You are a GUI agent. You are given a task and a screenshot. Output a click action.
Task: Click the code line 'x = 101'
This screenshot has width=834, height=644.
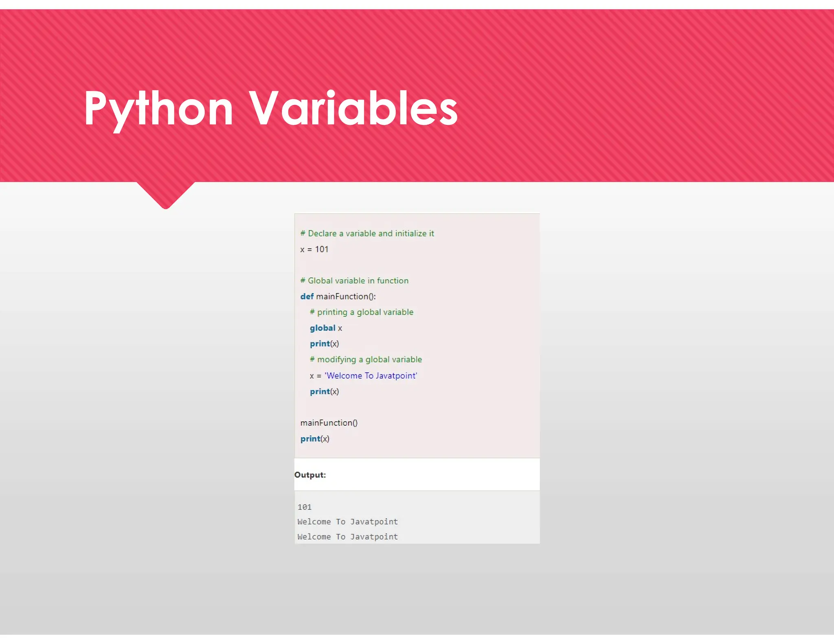[314, 250]
